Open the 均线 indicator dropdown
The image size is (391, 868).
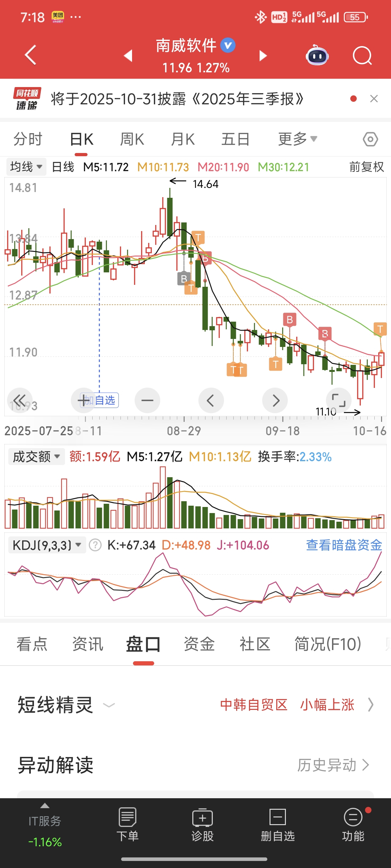click(x=26, y=167)
